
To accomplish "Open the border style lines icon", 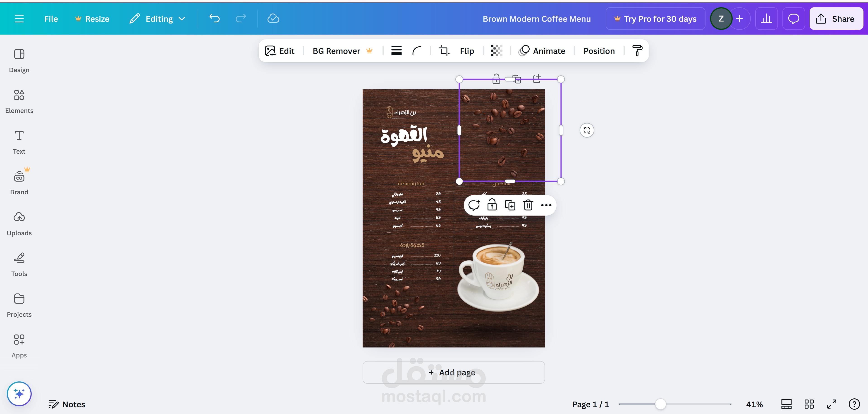I will (396, 51).
